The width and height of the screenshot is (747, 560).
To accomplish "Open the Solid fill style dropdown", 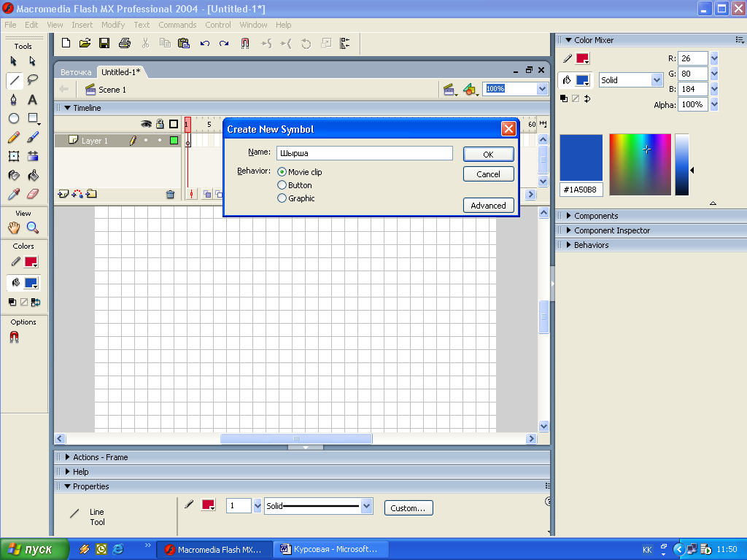I will pyautogui.click(x=657, y=80).
